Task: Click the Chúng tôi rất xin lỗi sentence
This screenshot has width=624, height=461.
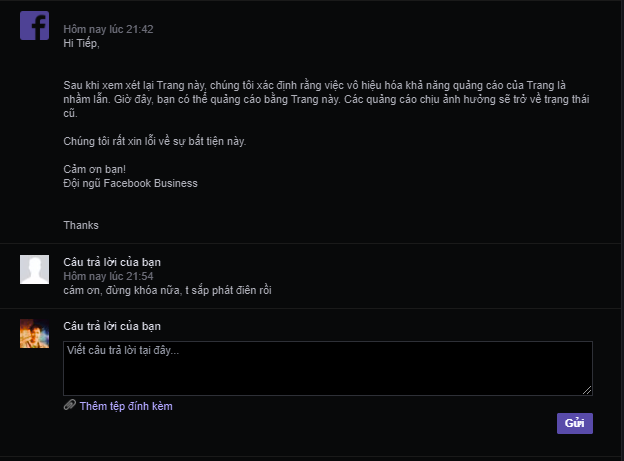Action: tap(154, 141)
